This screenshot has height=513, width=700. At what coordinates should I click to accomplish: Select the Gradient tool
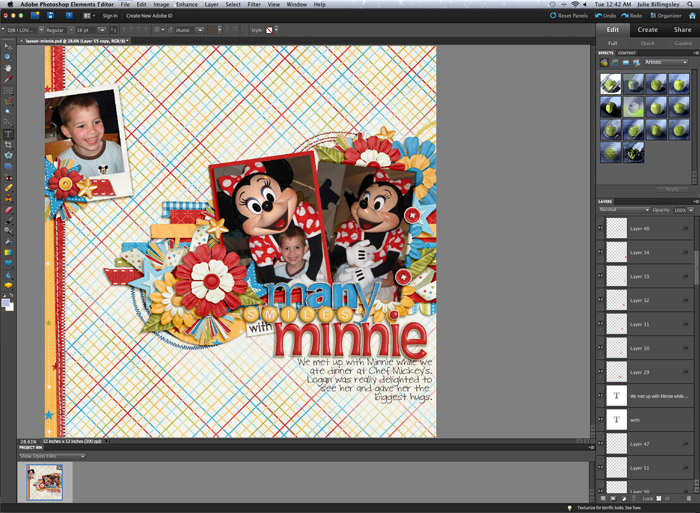tap(8, 253)
